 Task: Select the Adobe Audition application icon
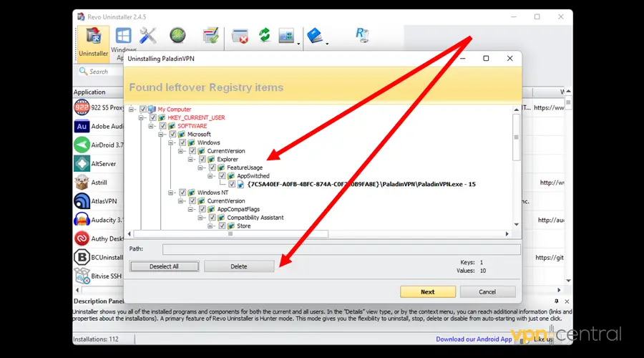tap(82, 126)
